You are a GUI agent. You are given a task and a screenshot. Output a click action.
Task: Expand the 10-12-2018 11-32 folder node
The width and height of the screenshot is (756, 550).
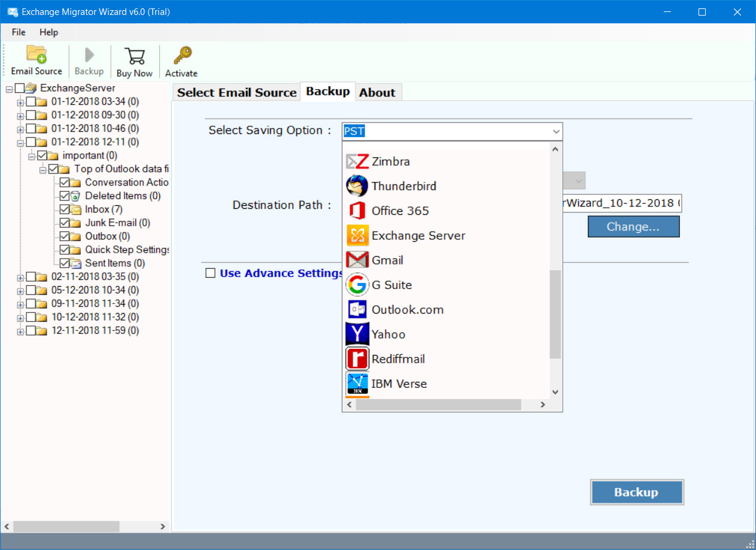[20, 318]
